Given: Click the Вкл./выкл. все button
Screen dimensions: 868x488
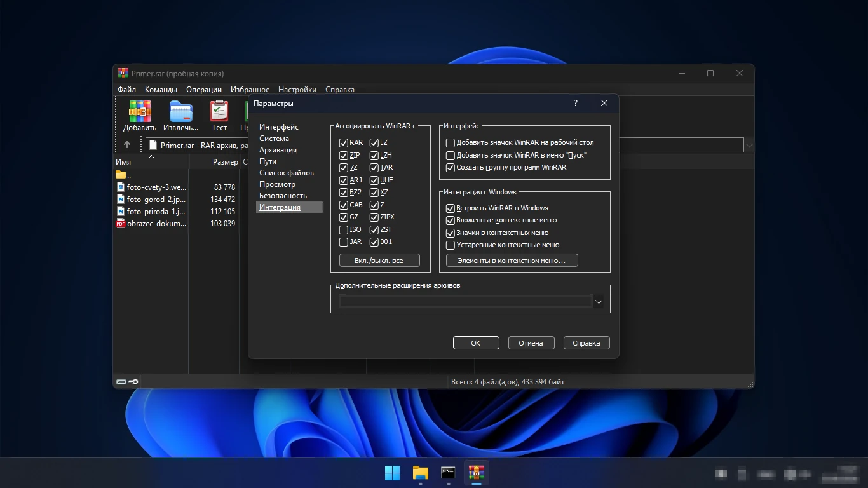Looking at the screenshot, I should tap(379, 261).
